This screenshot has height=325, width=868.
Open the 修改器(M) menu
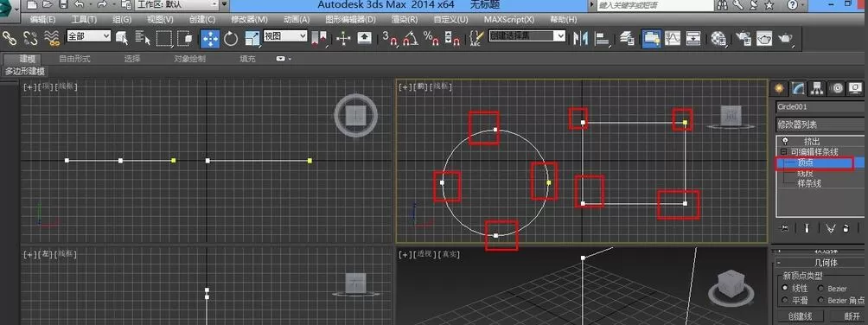(x=249, y=19)
